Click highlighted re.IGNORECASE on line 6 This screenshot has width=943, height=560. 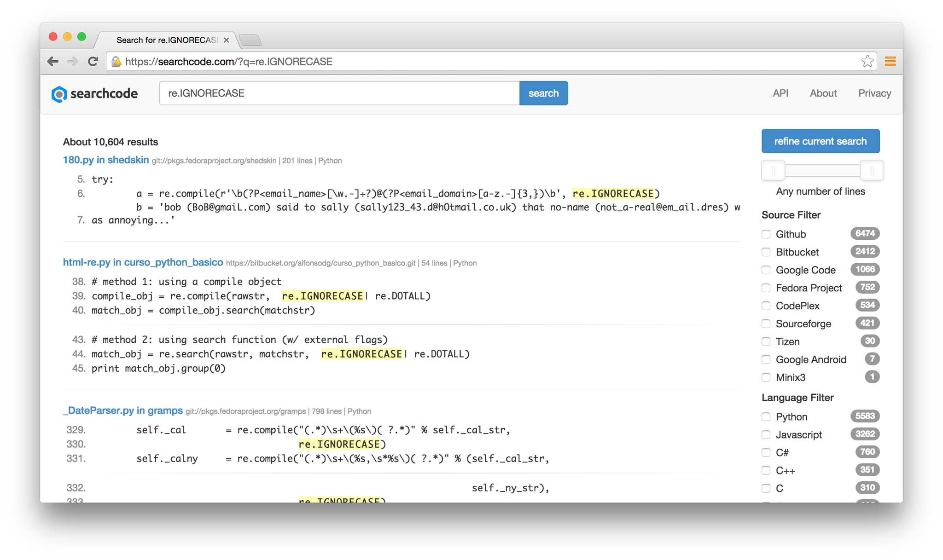tap(613, 194)
